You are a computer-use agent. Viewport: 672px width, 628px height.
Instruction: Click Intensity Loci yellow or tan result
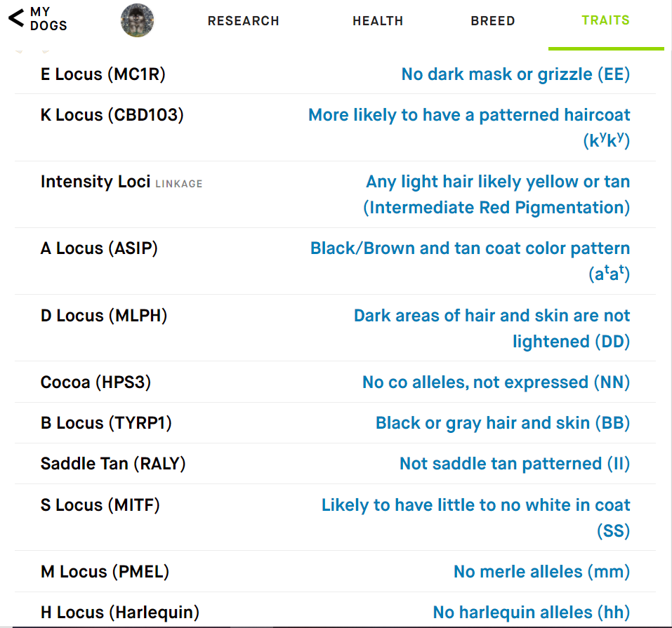[x=496, y=194]
